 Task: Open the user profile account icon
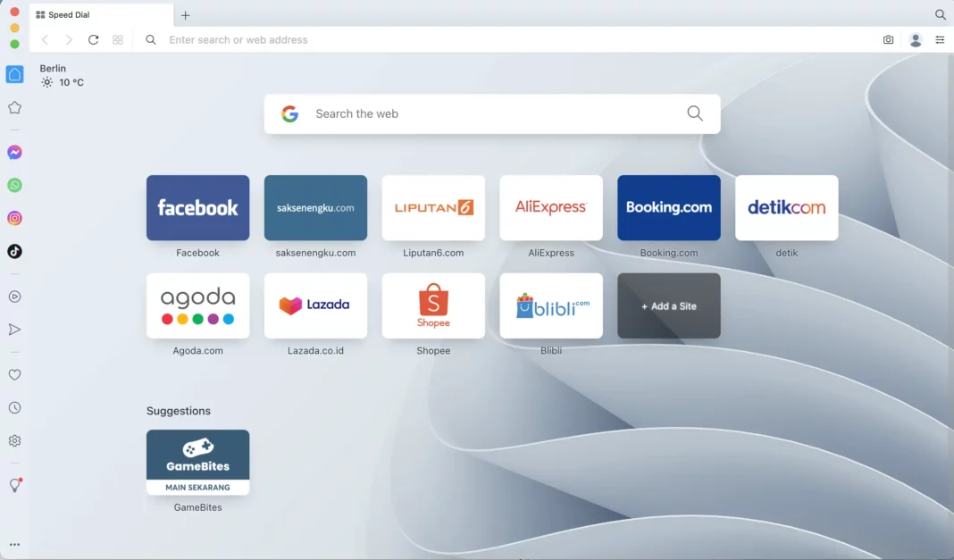point(916,39)
